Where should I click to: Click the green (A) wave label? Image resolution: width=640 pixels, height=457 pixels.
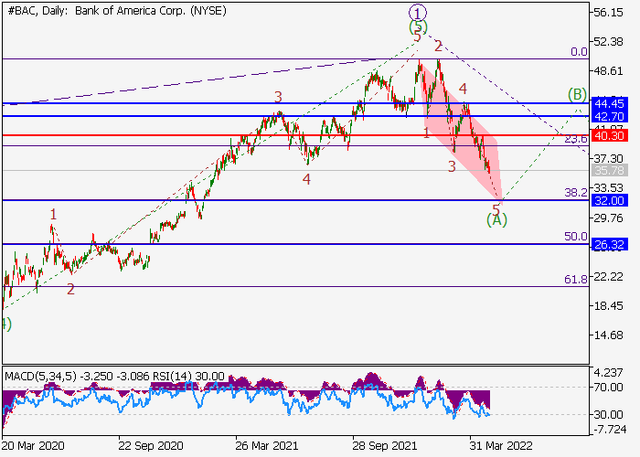(x=497, y=220)
